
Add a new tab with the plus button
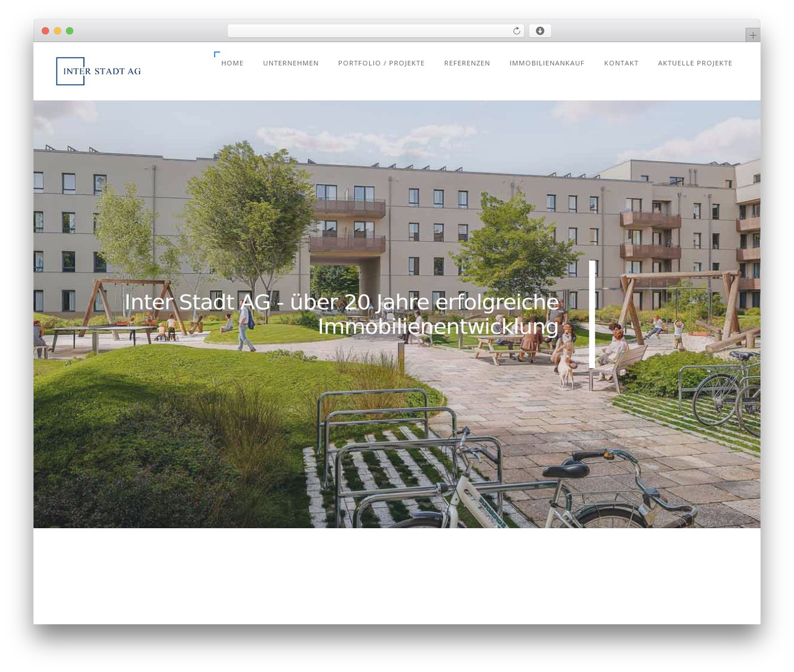coord(752,35)
